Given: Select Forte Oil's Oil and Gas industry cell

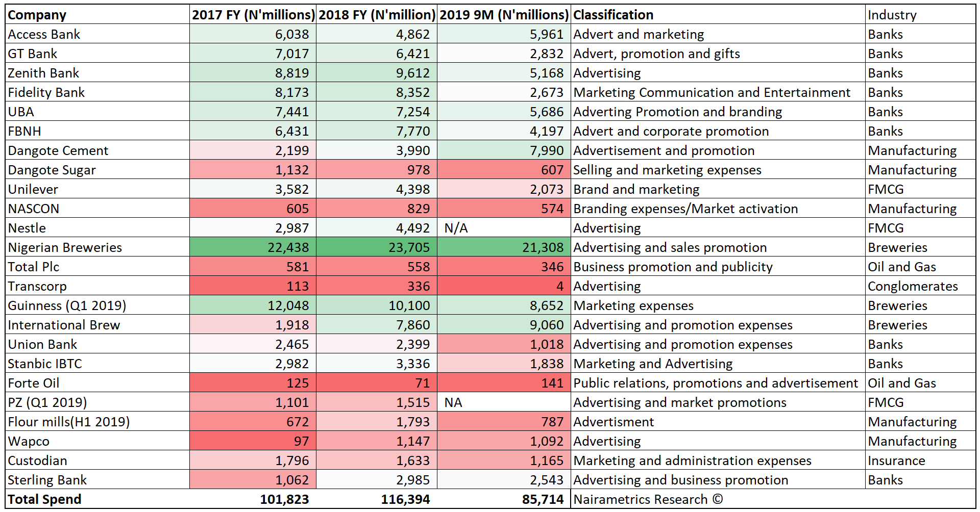Looking at the screenshot, I should 920,383.
